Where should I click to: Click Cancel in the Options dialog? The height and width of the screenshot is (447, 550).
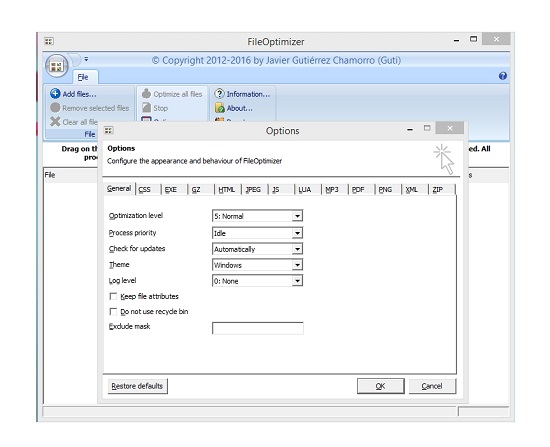pyautogui.click(x=432, y=386)
